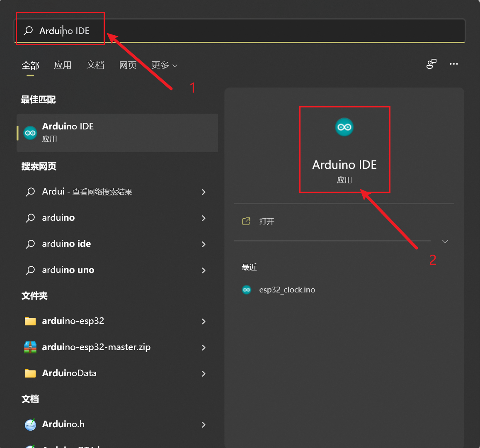The height and width of the screenshot is (448, 480).
Task: Expand arrow next to ArduinoData
Action: pyautogui.click(x=204, y=373)
